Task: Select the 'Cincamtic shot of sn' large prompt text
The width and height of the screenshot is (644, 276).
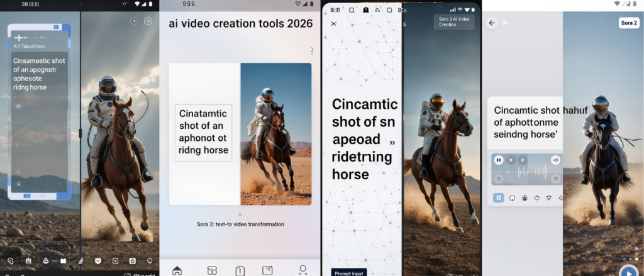Action: [x=365, y=140]
